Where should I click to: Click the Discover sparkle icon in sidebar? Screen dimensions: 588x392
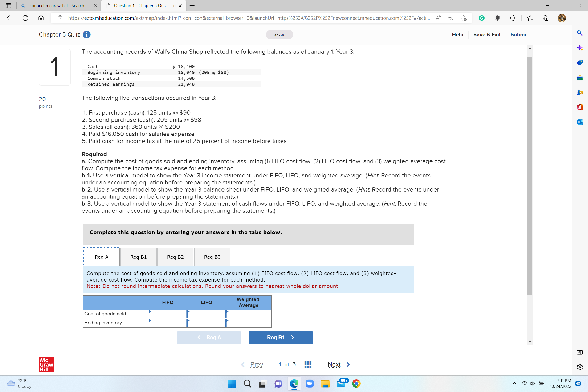pyautogui.click(x=580, y=48)
